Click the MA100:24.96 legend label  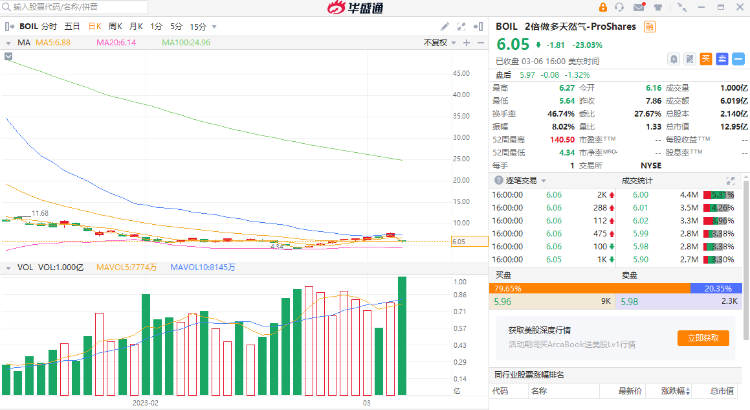coord(186,43)
